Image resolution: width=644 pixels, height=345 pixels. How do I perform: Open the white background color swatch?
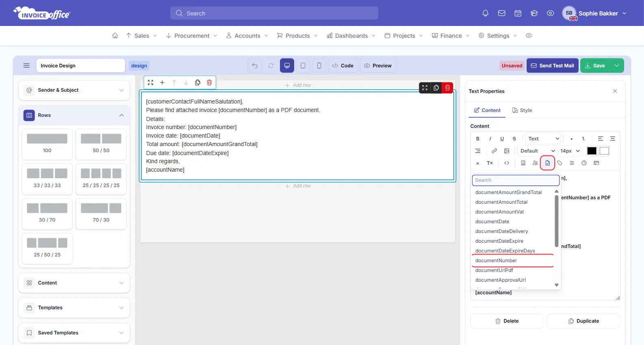tap(604, 151)
